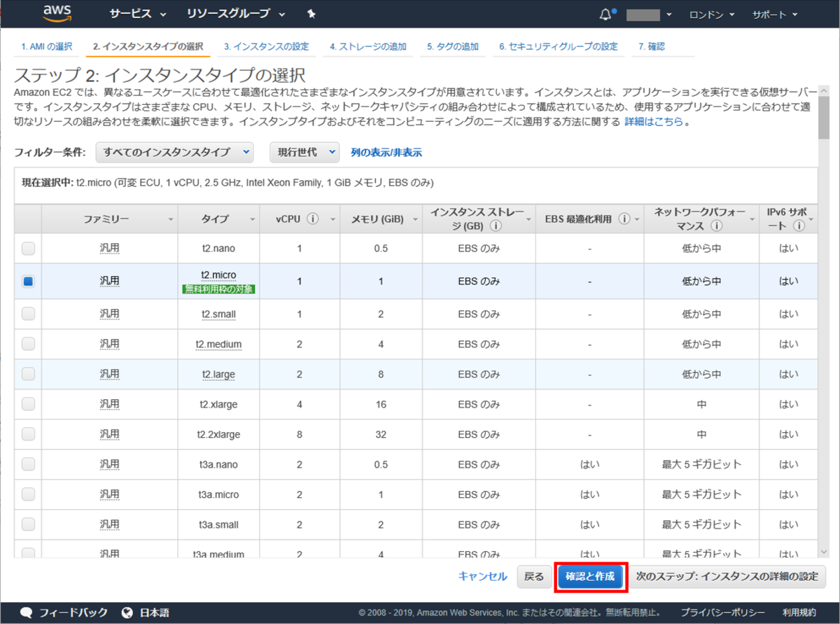
Task: Click the t3a.nano type name
Action: click(x=218, y=464)
